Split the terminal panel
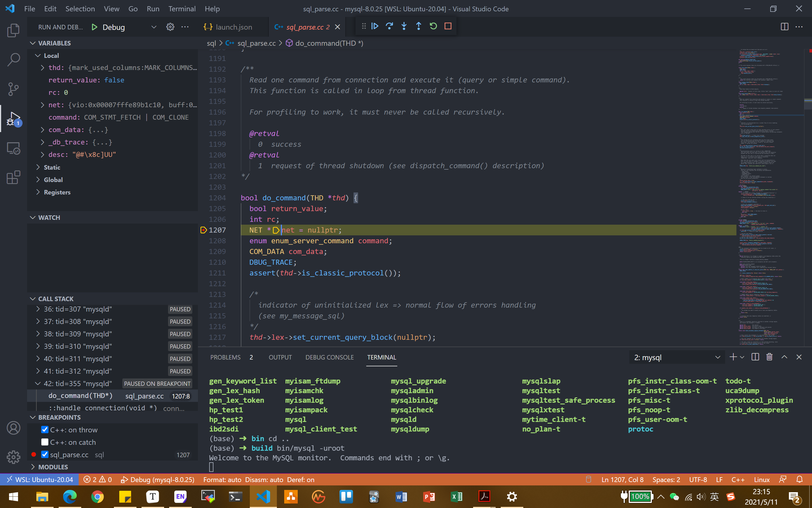Screen dimensions: 812x508 click(755, 357)
